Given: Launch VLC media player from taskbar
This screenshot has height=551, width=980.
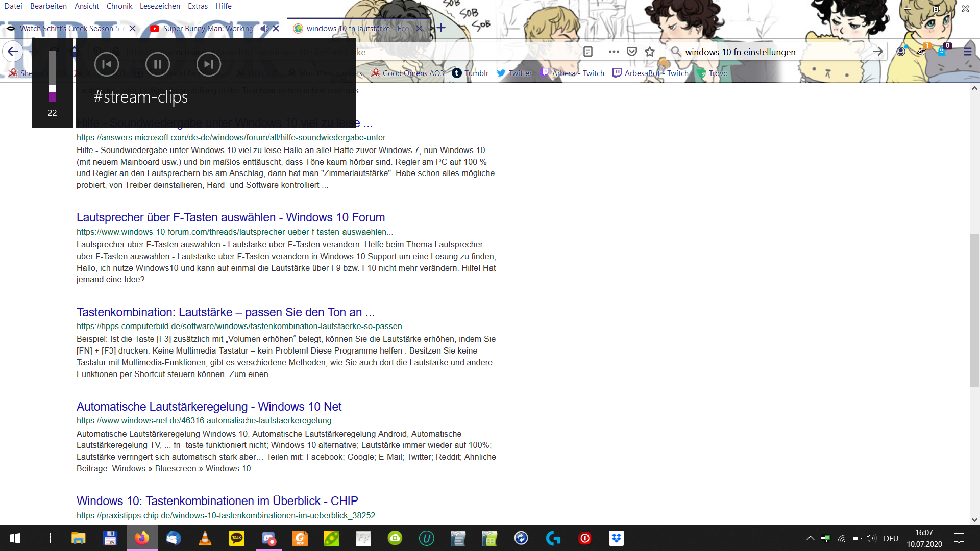Looking at the screenshot, I should click(x=205, y=538).
